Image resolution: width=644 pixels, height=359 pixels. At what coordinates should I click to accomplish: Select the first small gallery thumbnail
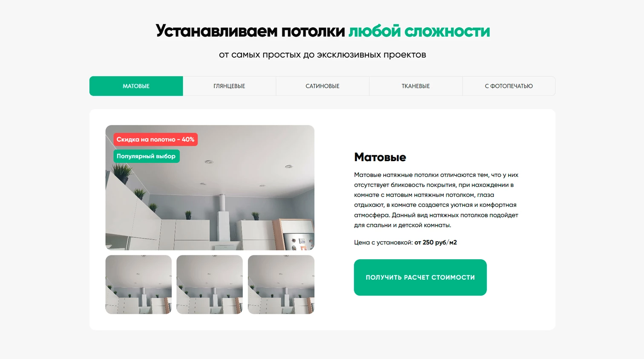click(x=138, y=285)
